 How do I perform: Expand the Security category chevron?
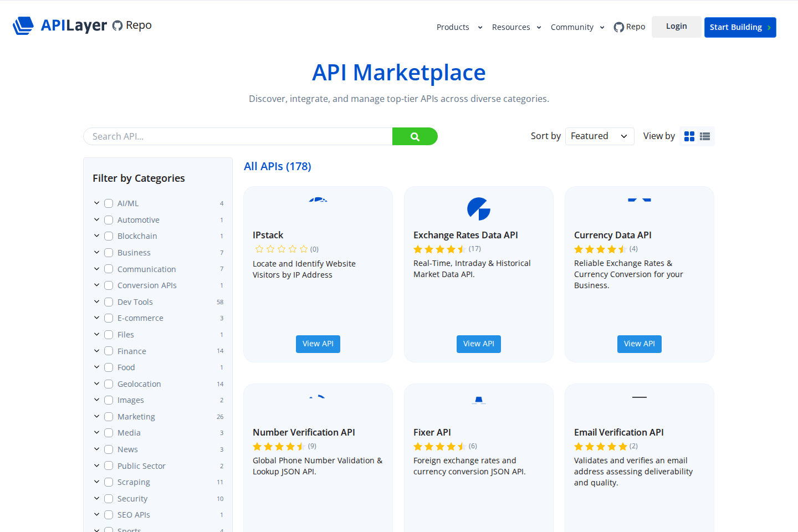(x=96, y=498)
